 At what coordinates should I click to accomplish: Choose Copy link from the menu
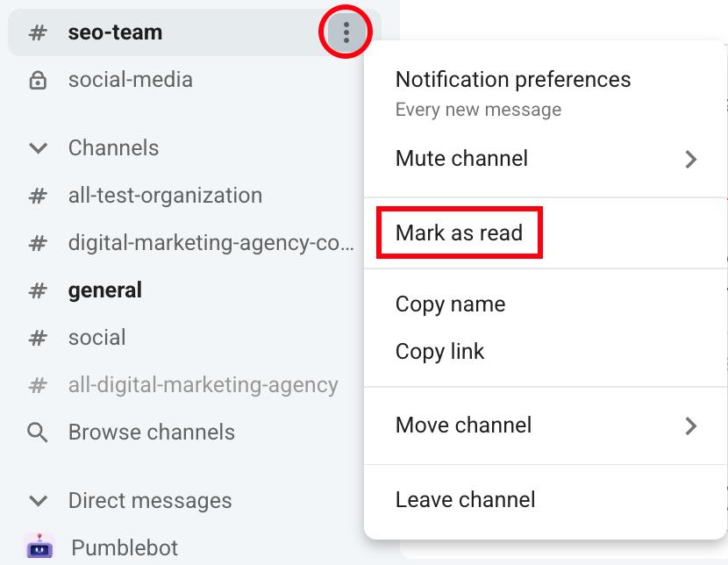pos(439,352)
